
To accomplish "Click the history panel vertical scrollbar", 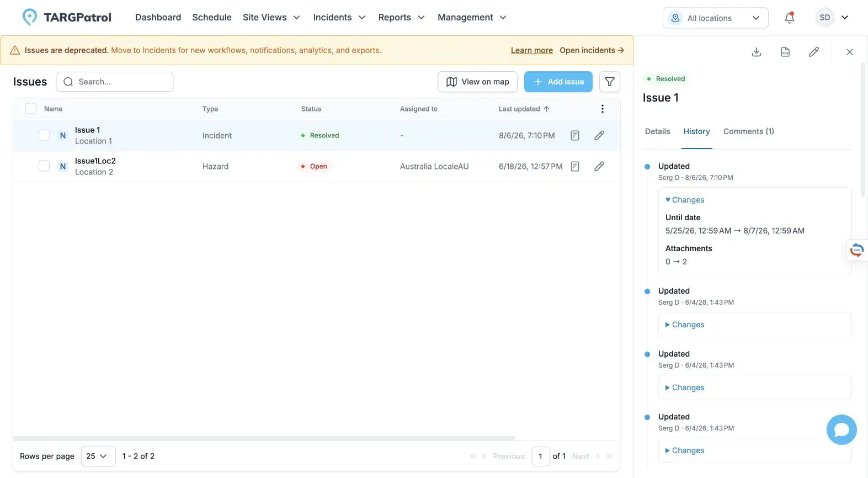I will tap(864, 129).
